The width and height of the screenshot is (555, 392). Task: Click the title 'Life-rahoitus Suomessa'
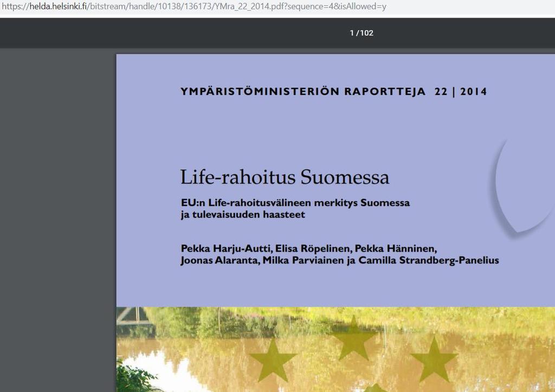pyautogui.click(x=285, y=177)
